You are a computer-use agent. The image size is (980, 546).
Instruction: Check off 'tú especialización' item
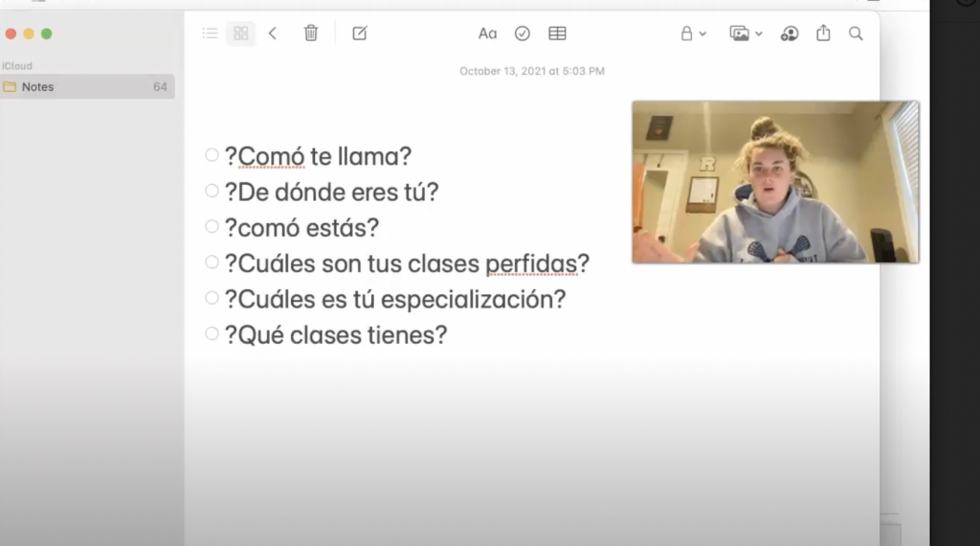212,298
